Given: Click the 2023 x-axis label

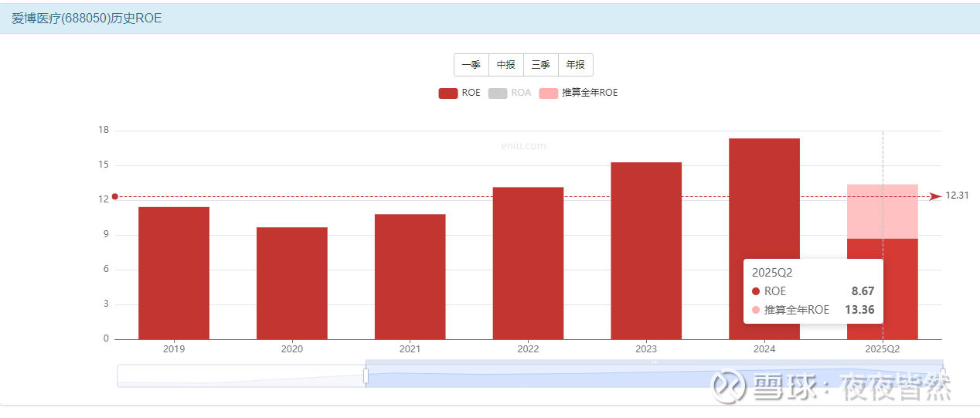Looking at the screenshot, I should 646,349.
